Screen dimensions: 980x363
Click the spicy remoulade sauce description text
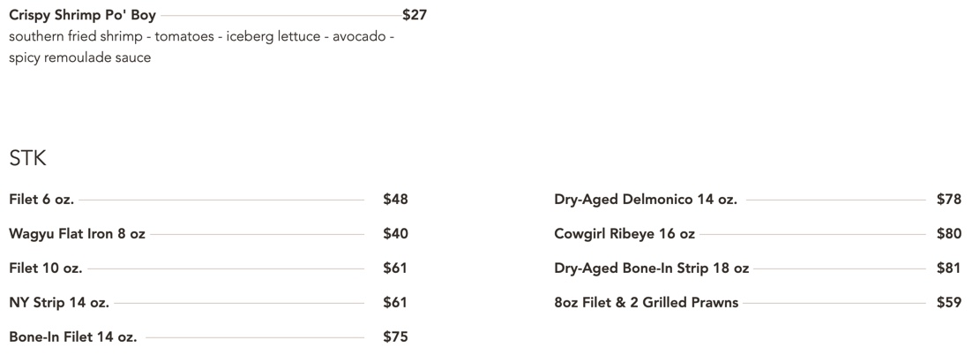pos(80,57)
